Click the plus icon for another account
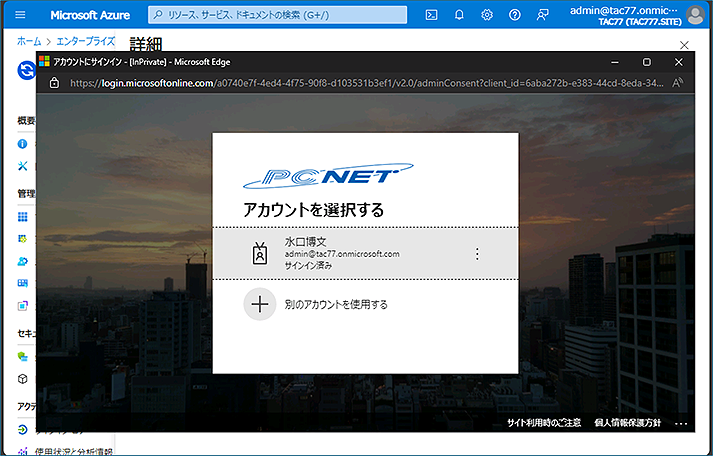Image resolution: width=713 pixels, height=456 pixels. tap(260, 304)
